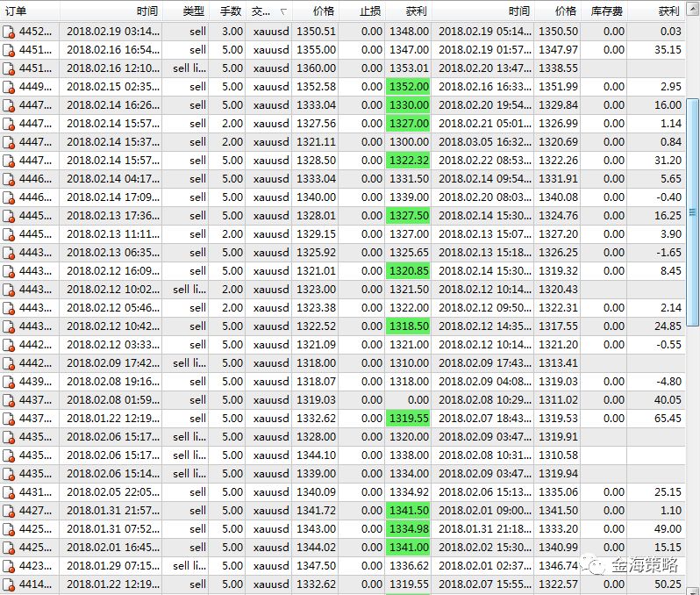
Task: Click the icon for the 2018.02.16 12:10 sell limit order
Action: [9, 68]
